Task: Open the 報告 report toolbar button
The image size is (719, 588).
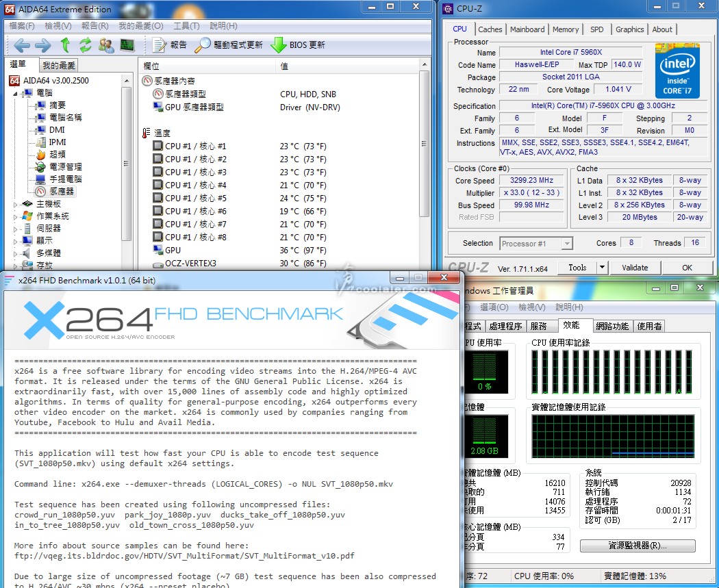Action: 170,45
